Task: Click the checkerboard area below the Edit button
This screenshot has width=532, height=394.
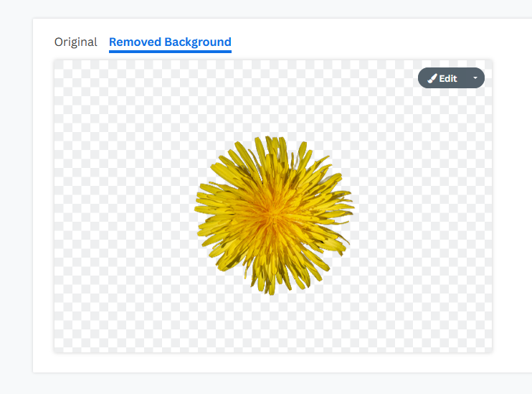Action: click(x=451, y=112)
